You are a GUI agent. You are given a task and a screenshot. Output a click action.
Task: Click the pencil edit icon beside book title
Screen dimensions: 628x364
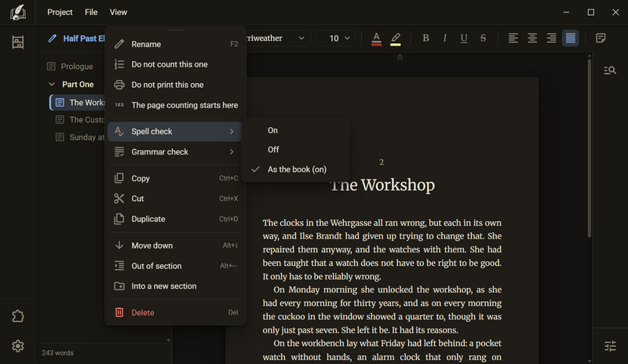click(52, 38)
